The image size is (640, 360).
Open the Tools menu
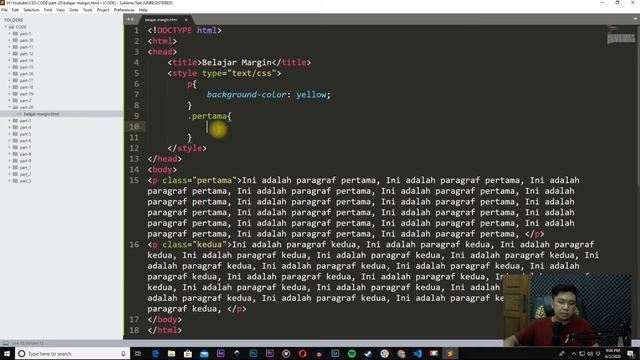tap(87, 10)
